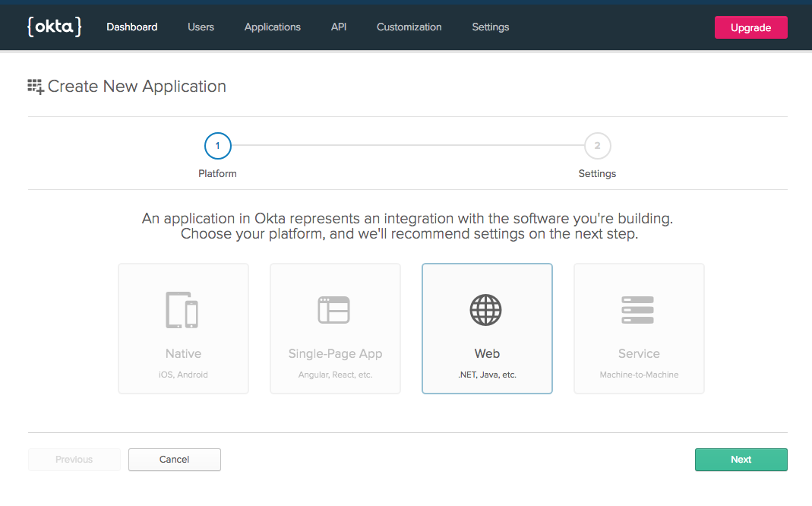Select the Native phone and tablet icon

coord(183,309)
